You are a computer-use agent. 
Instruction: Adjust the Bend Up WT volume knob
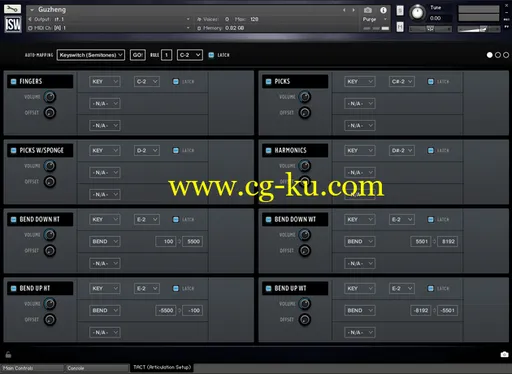(305, 304)
